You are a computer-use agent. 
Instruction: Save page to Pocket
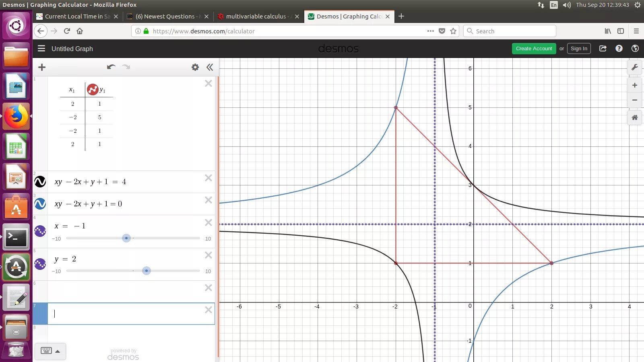coord(442,31)
